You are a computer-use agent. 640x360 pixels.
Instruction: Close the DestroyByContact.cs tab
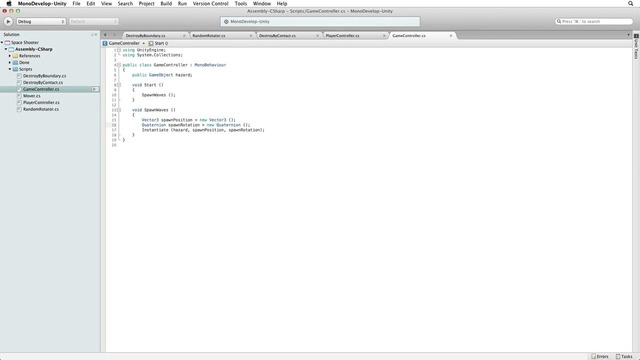[317, 36]
